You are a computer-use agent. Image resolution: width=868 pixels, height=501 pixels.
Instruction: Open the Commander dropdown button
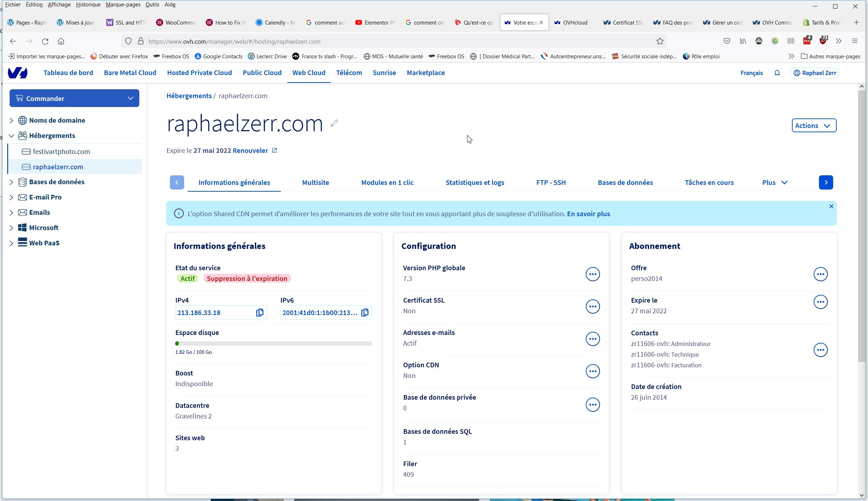click(x=74, y=98)
